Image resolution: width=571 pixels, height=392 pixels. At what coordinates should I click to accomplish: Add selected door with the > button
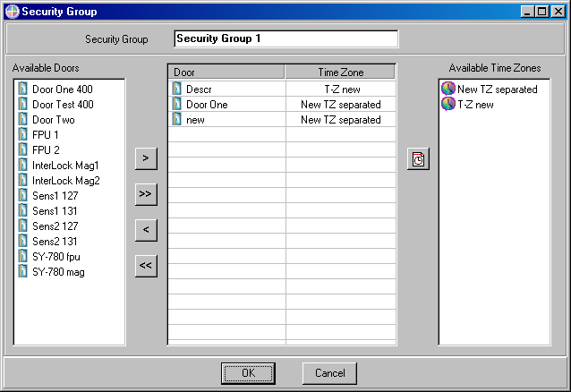tap(146, 158)
